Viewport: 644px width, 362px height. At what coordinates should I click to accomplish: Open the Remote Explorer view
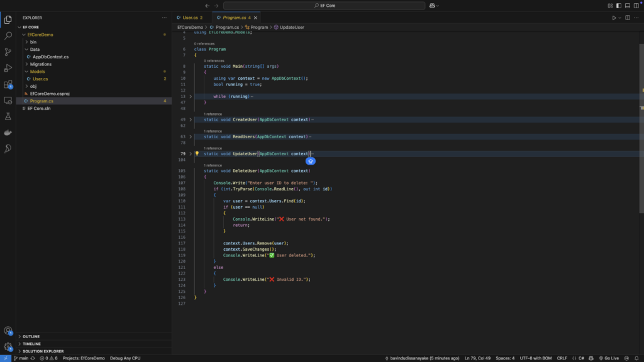8,100
